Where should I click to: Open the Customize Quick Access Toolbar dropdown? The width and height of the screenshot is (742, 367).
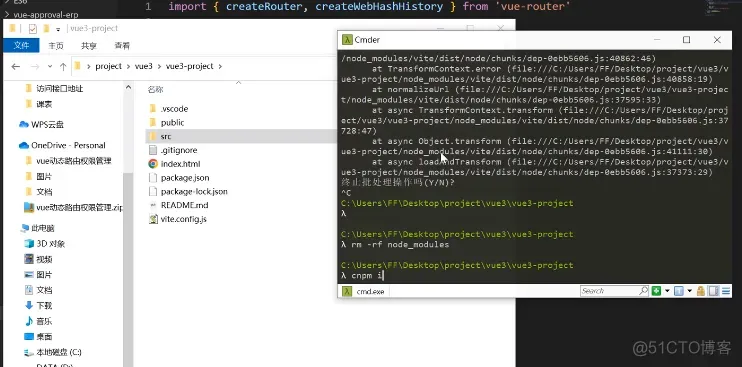(58, 29)
